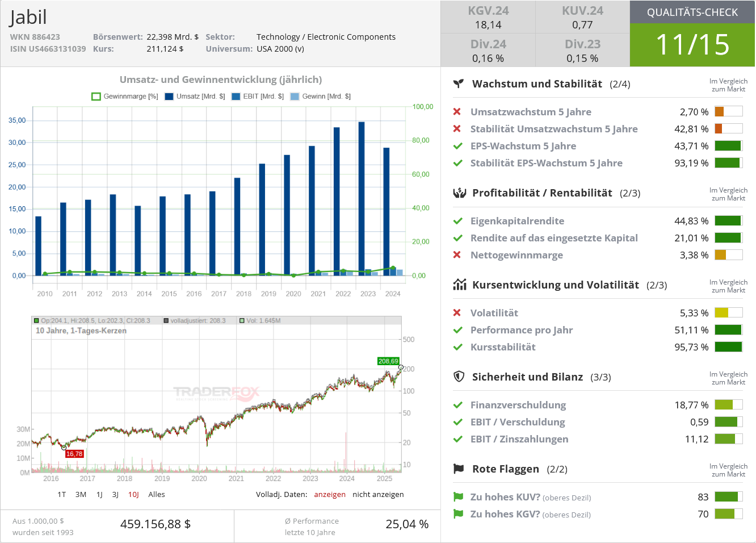Click the red 16,78 low-price label
Viewport: 756px width, 543px height.
(74, 454)
